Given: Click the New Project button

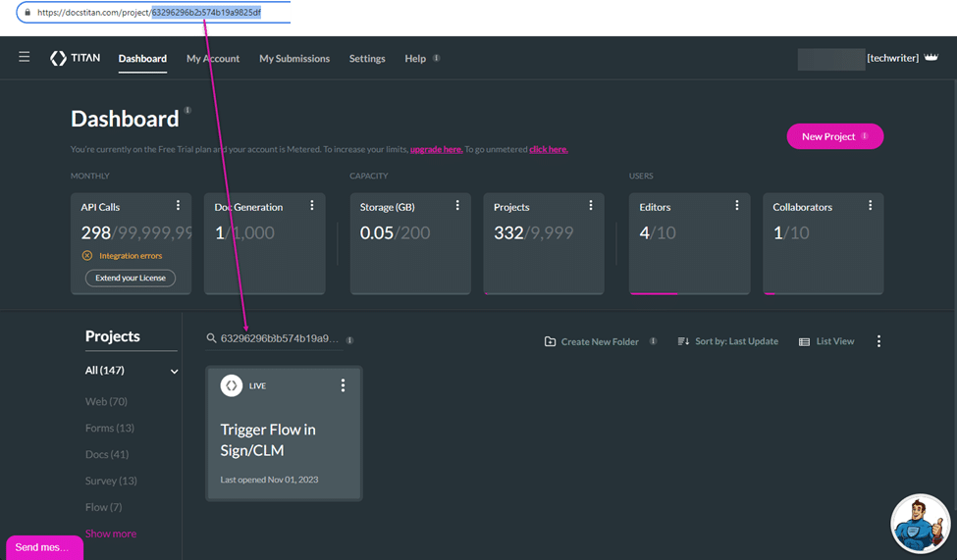Looking at the screenshot, I should [x=835, y=136].
